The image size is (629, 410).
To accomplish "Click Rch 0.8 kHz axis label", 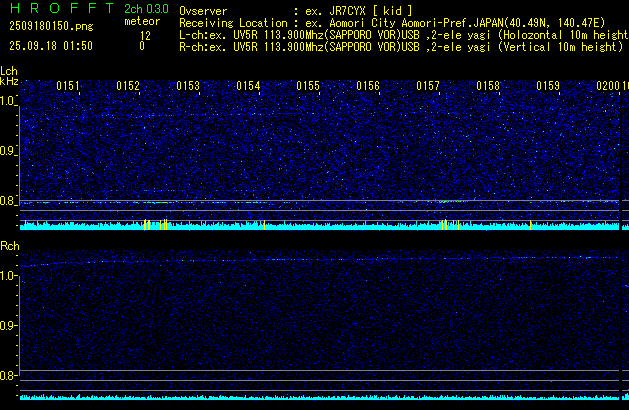I will 7,376.
